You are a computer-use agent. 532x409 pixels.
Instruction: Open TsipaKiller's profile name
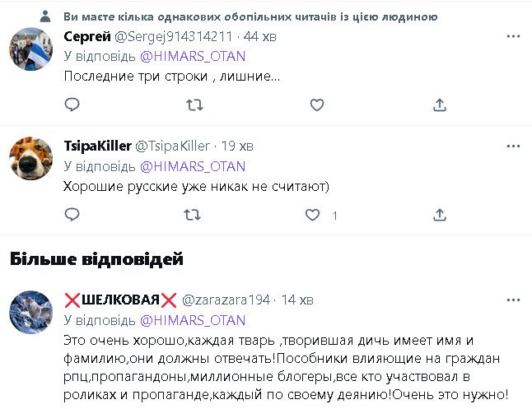pyautogui.click(x=97, y=146)
